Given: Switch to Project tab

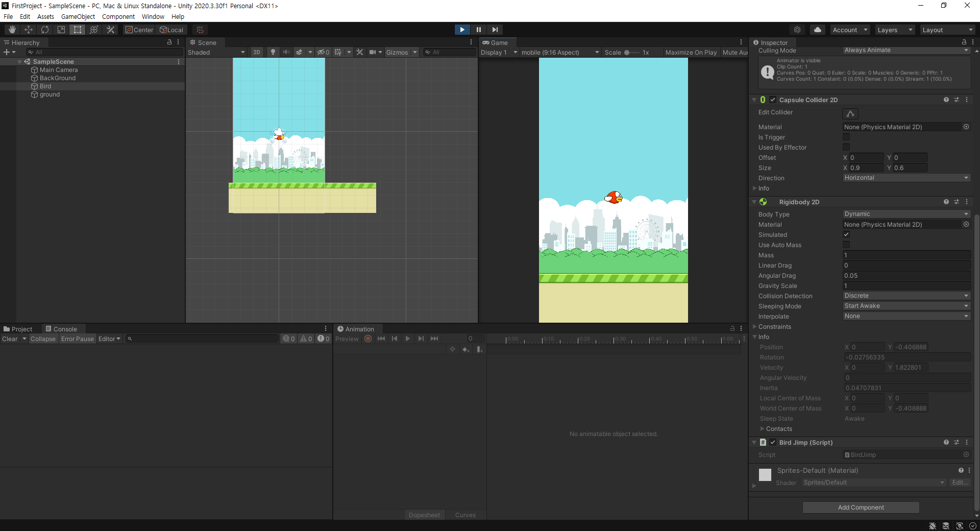Looking at the screenshot, I should tap(18, 329).
